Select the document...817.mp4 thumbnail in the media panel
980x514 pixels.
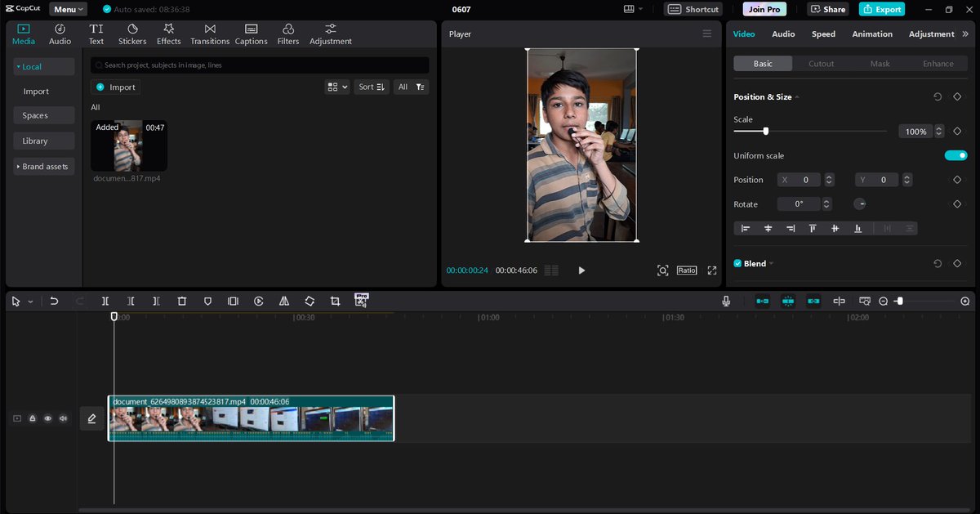coord(128,145)
